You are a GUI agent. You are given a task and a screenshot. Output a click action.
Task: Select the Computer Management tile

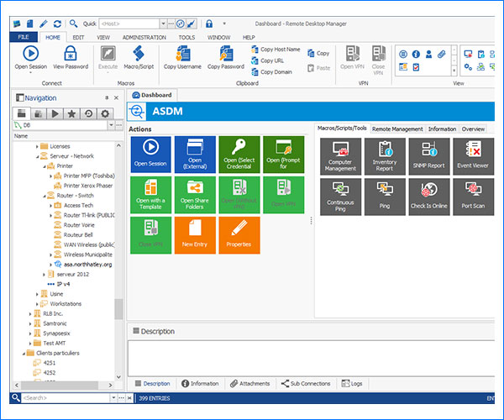[340, 156]
